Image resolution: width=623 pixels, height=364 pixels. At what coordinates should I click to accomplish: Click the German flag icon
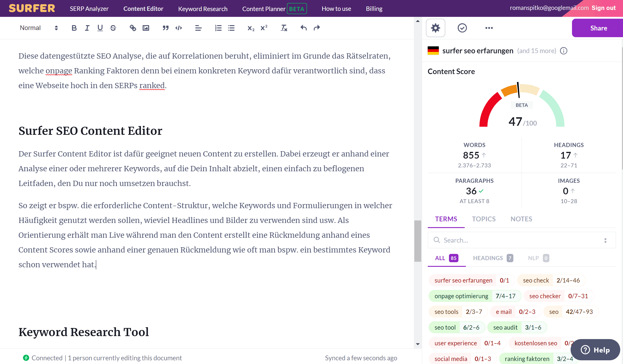pos(433,51)
